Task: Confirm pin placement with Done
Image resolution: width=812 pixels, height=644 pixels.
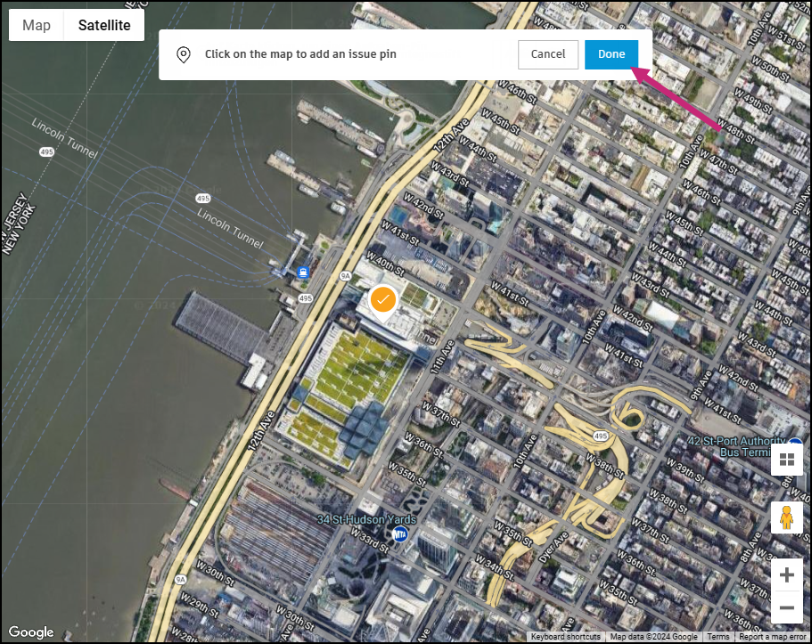Action: click(611, 54)
